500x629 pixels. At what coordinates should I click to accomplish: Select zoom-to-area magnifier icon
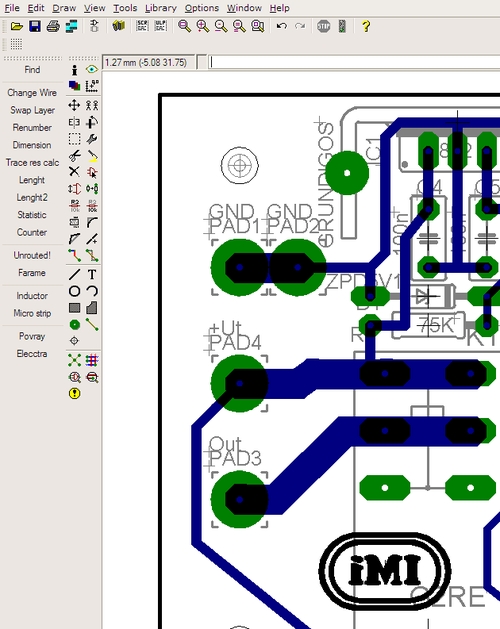point(258,26)
